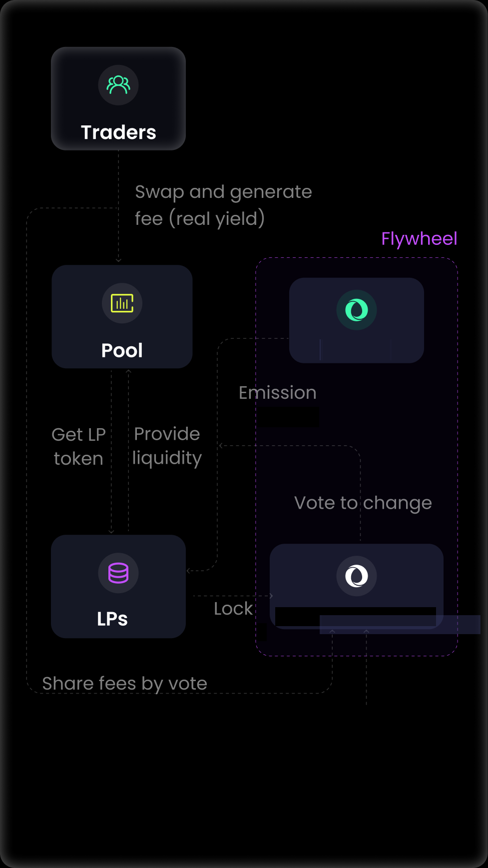Click the purple LPs database icon
488x868 pixels.
(x=118, y=573)
